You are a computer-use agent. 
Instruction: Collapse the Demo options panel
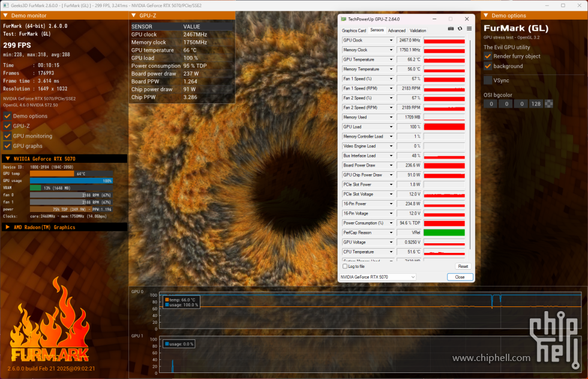click(x=486, y=16)
